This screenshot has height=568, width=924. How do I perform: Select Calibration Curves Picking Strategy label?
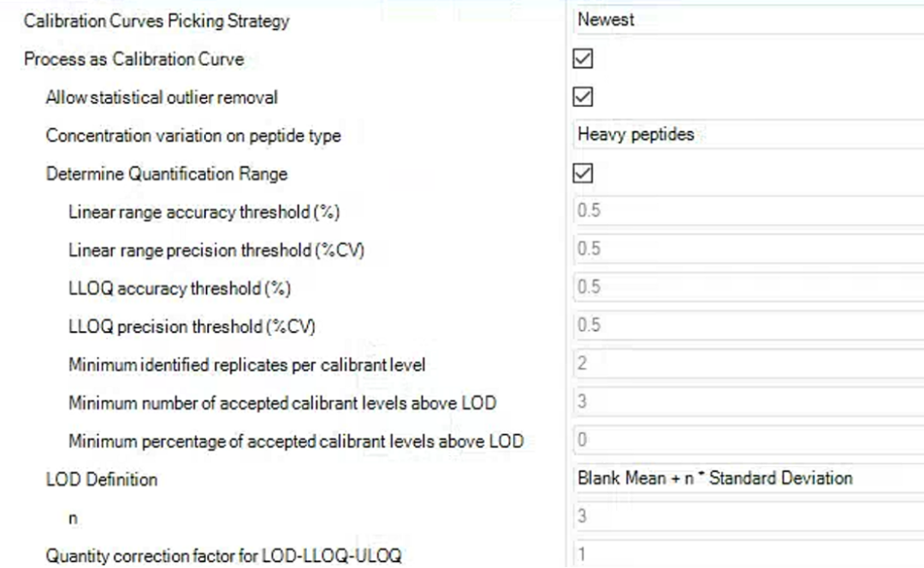(157, 21)
